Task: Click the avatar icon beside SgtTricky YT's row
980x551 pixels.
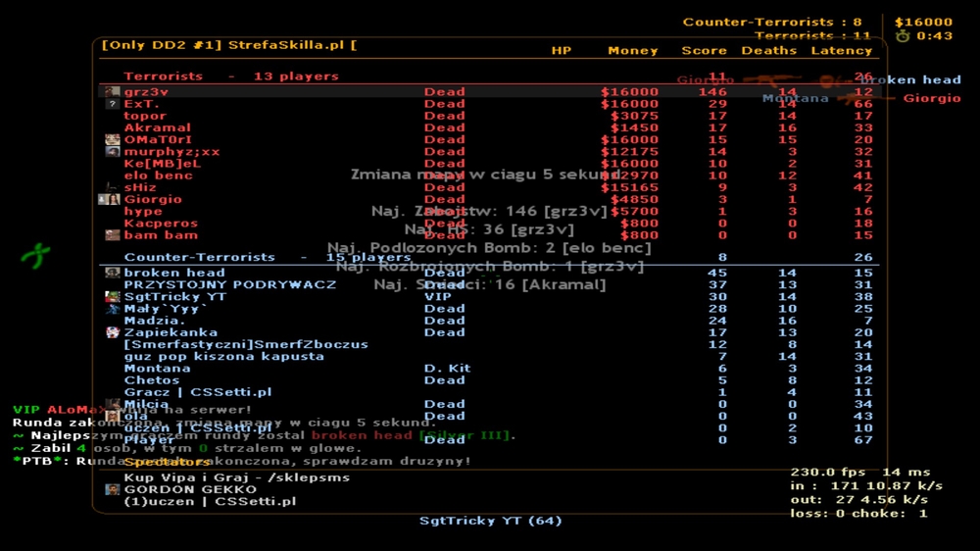Action: pyautogui.click(x=112, y=296)
